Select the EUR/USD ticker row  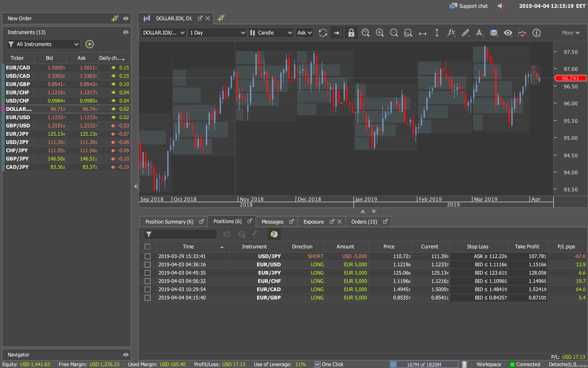[x=66, y=117]
